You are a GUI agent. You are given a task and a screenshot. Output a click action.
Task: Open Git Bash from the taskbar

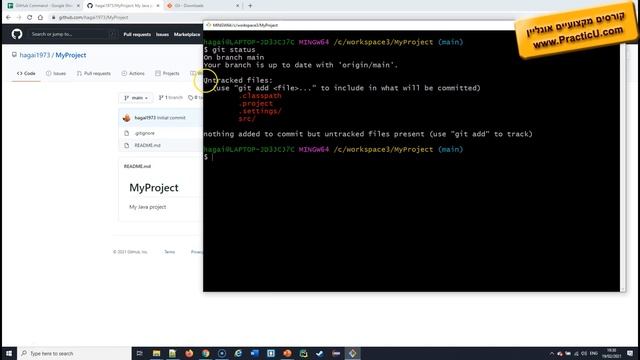pyautogui.click(x=352, y=353)
